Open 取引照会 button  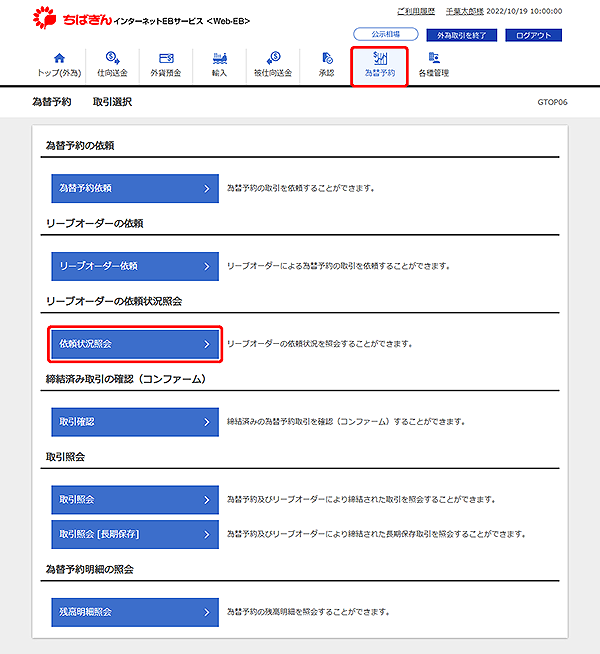135,500
